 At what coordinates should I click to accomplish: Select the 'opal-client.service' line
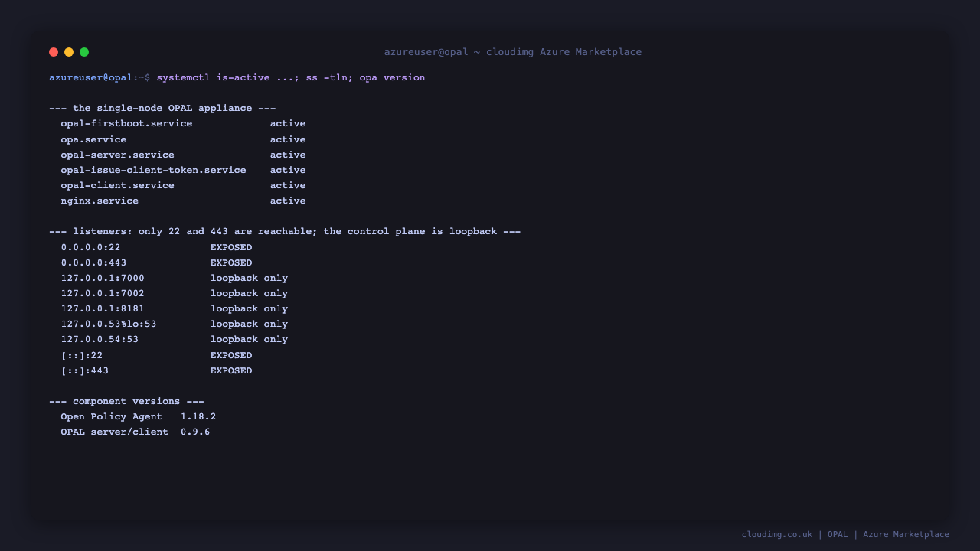click(184, 185)
